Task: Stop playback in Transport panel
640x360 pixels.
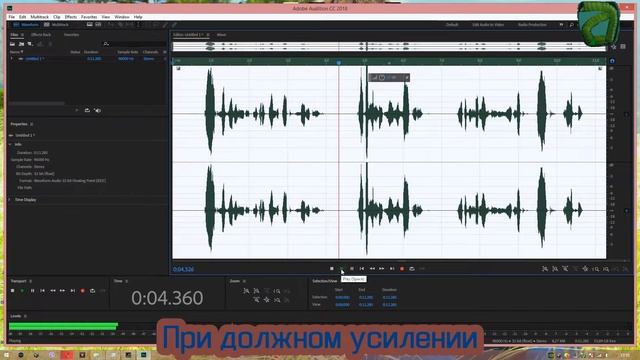Action: (13, 291)
